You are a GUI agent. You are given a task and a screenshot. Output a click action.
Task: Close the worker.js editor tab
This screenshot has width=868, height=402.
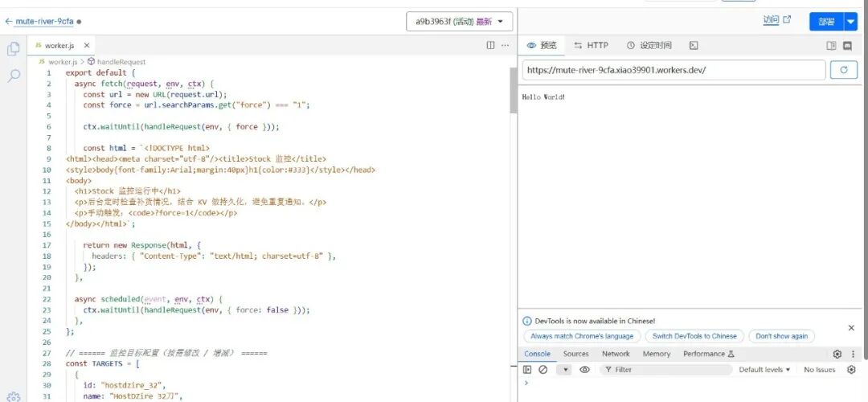pos(86,45)
